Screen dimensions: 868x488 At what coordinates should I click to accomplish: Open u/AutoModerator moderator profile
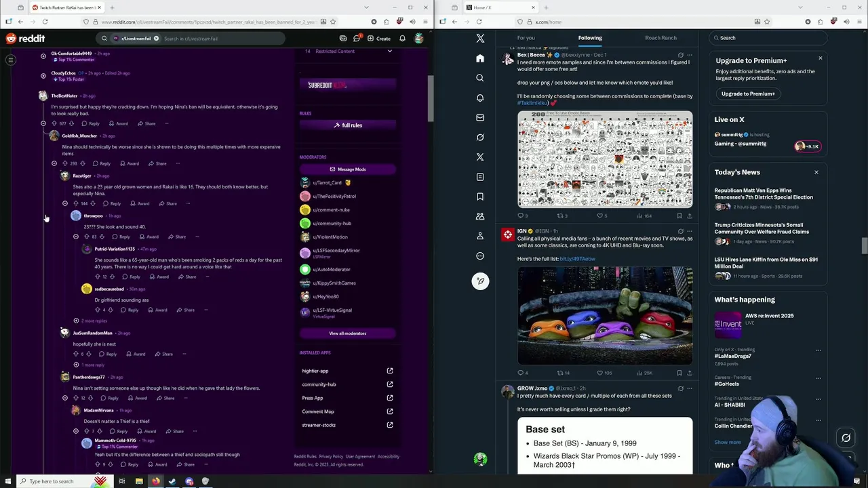pos(331,270)
